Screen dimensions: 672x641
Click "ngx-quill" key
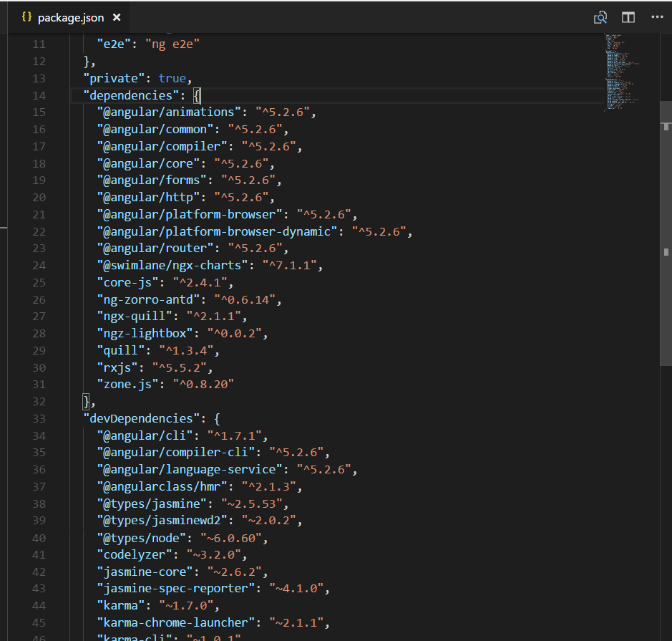coord(135,317)
